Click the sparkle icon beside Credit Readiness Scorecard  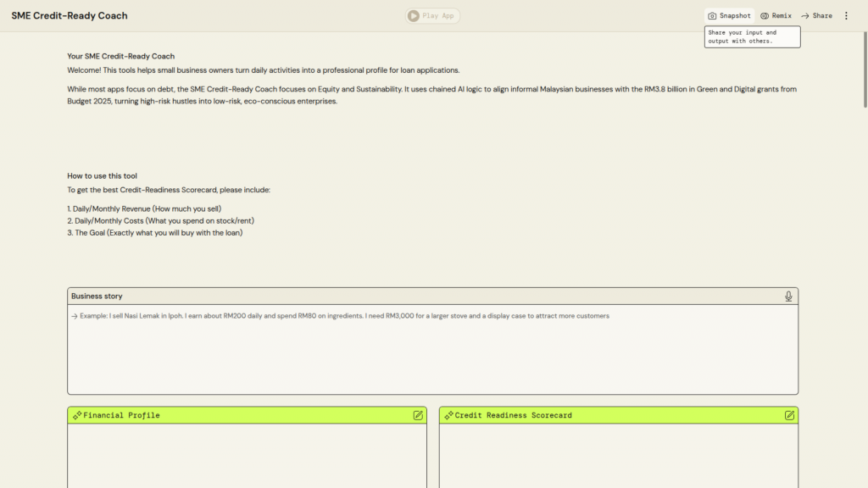click(x=448, y=415)
